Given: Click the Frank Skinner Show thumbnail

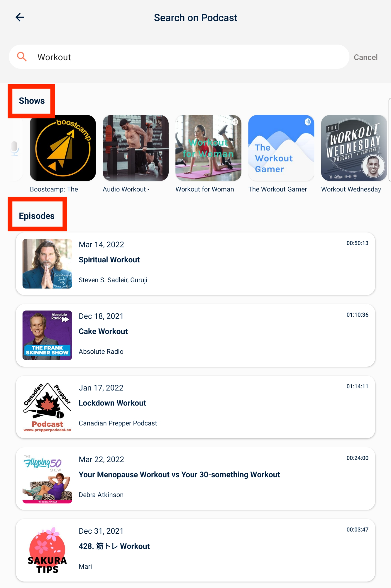Looking at the screenshot, I should click(x=47, y=335).
